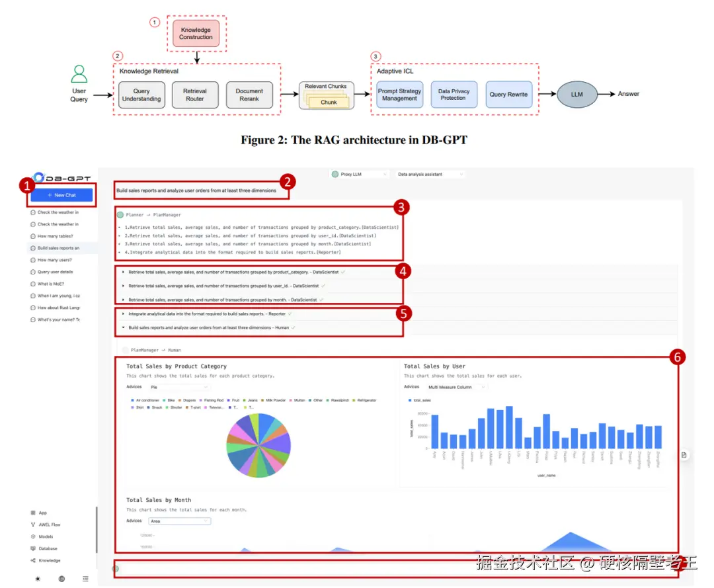
Task: Click the sun theme icon in the sidebar
Action: 37,579
